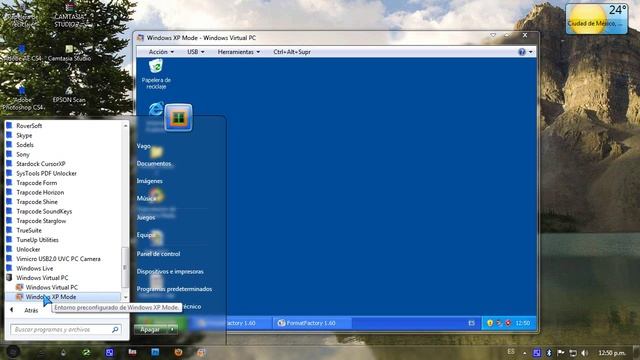The width and height of the screenshot is (640, 360).
Task: Open Adobe Photoshop CS4 desktop shortcut
Action: pyautogui.click(x=22, y=98)
